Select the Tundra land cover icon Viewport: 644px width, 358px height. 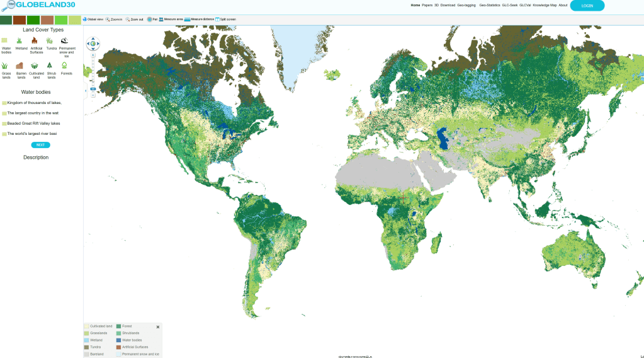50,40
